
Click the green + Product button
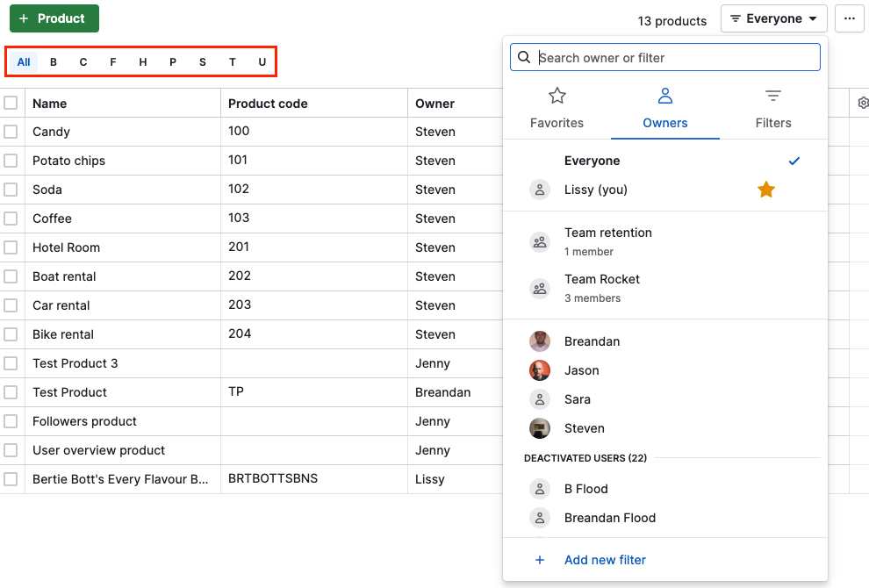tap(54, 18)
